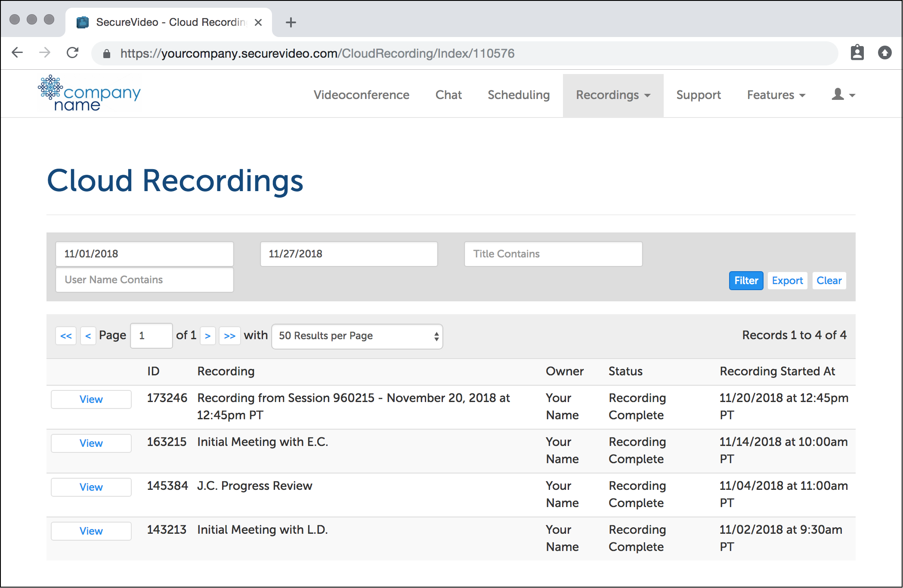
Task: Open the padlock site security info
Action: pyautogui.click(x=107, y=53)
